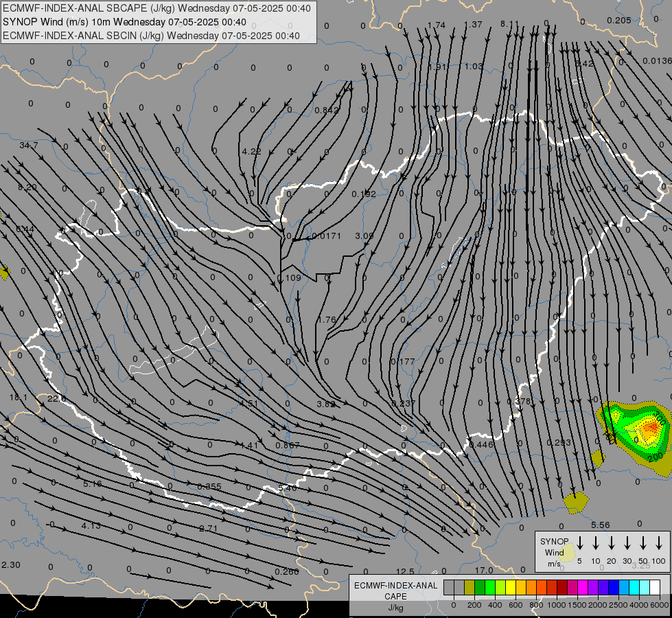Click the 1000 tick label in CAPE legend
This screenshot has height=618, width=672.
point(556,605)
